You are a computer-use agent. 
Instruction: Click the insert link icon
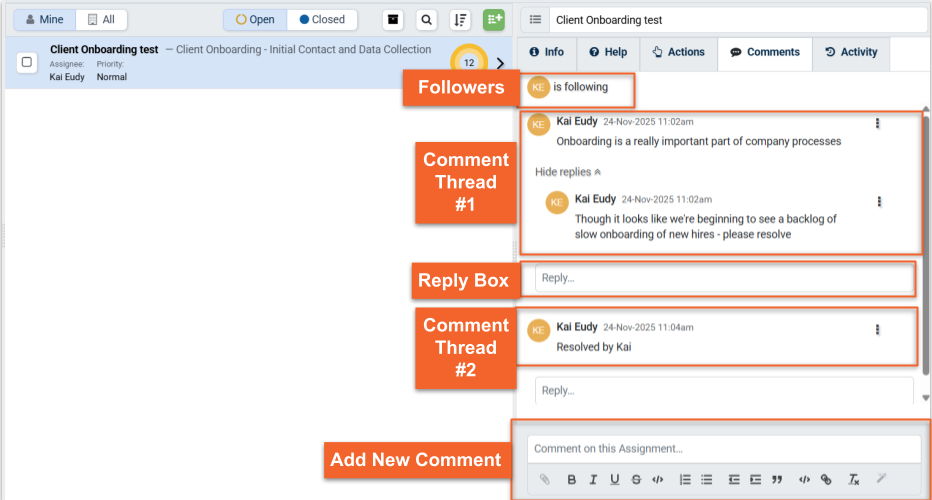click(826, 480)
